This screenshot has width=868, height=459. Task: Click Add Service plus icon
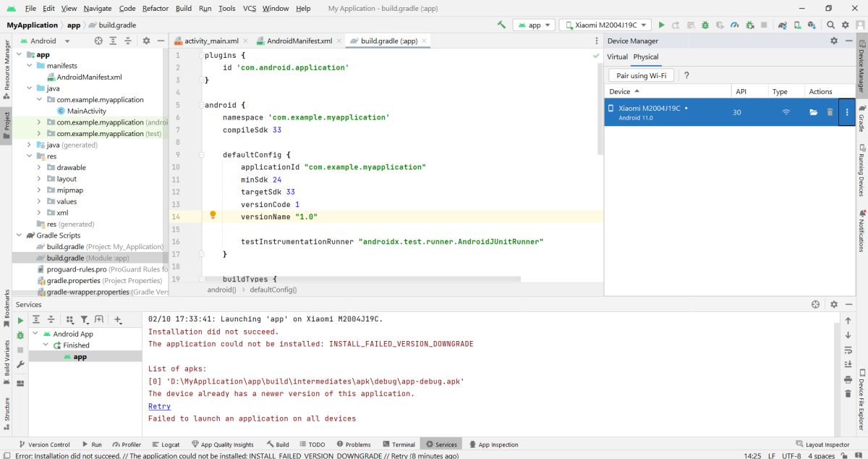click(x=119, y=319)
